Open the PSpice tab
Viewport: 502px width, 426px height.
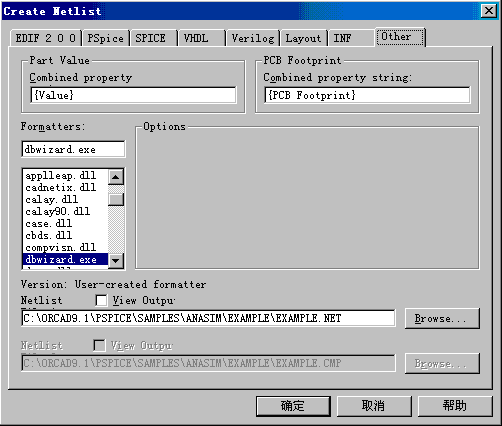coord(105,38)
